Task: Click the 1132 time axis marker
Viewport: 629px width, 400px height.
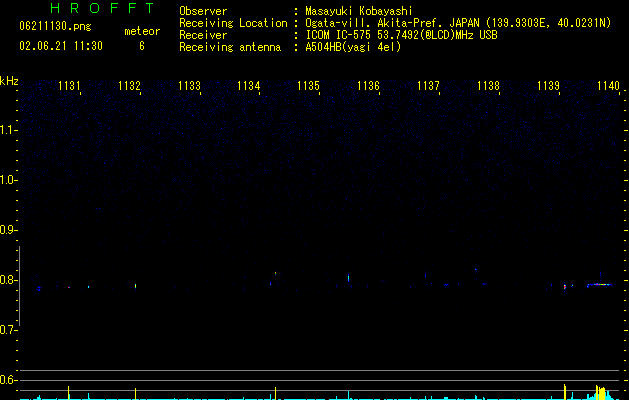Action: tap(129, 86)
